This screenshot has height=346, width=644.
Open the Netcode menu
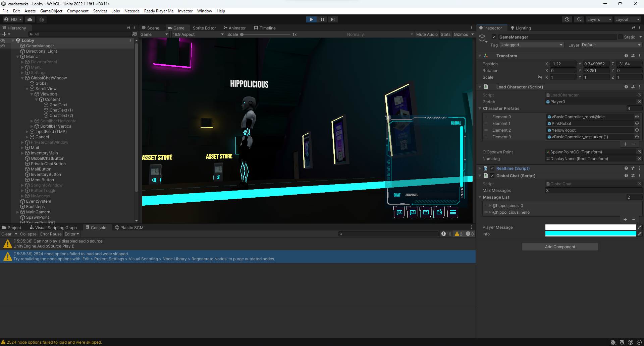click(132, 11)
